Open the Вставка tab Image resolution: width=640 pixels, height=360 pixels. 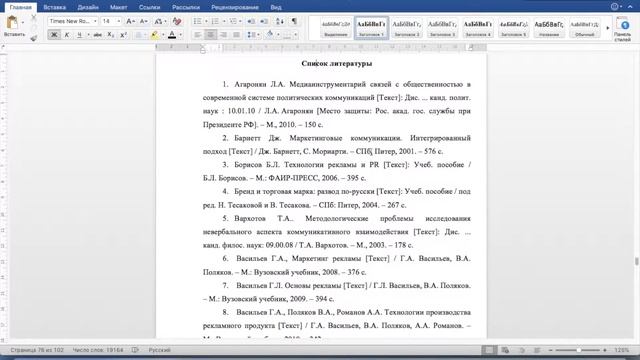point(55,7)
